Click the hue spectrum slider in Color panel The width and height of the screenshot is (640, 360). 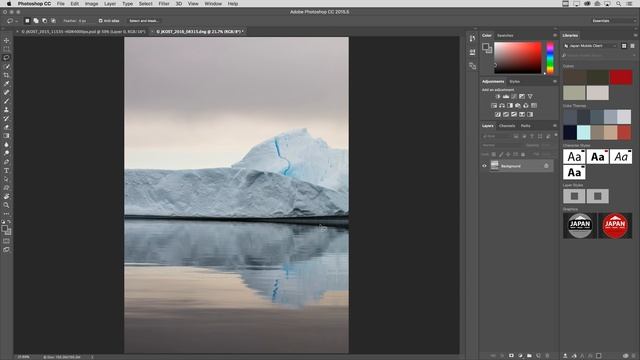tap(550, 58)
